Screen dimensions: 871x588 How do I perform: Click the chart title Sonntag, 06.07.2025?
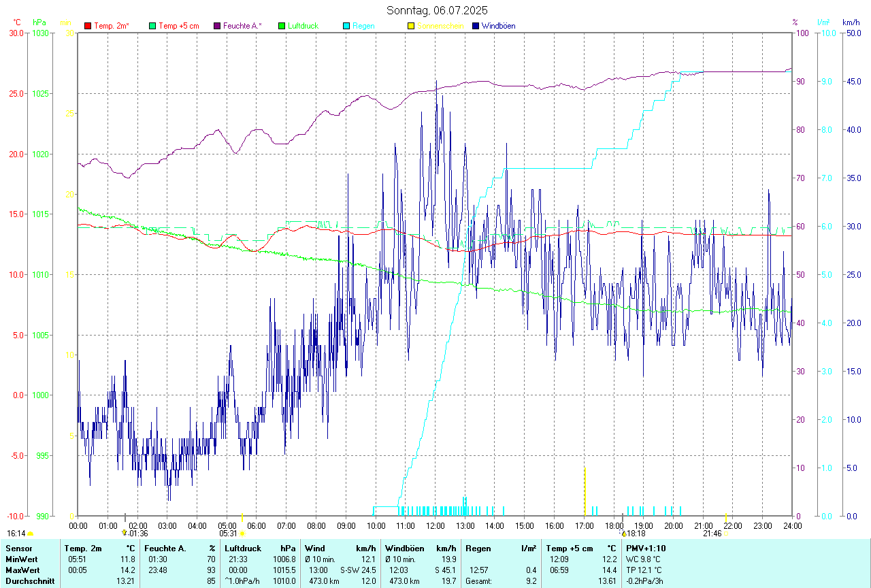click(x=437, y=10)
